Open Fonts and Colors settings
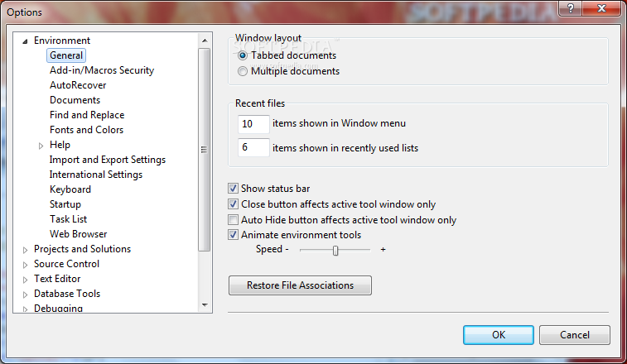Viewport: 627px width, 364px height. [86, 130]
